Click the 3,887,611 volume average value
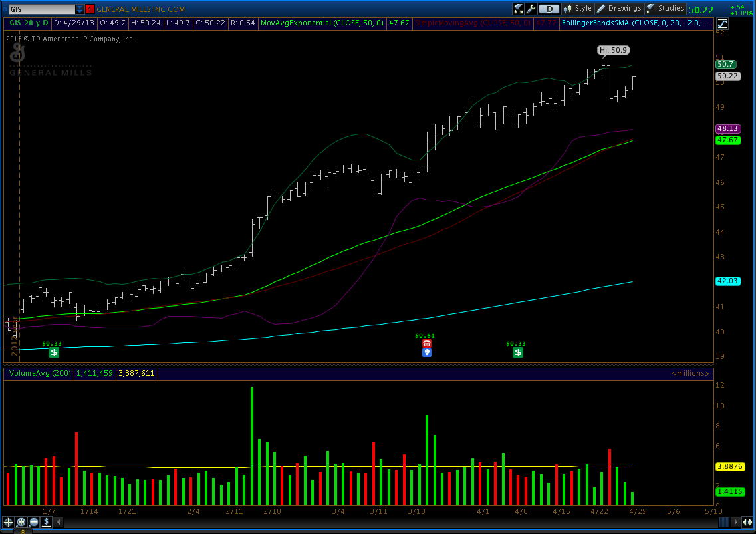Viewport: 756px width, 534px height. pos(136,373)
